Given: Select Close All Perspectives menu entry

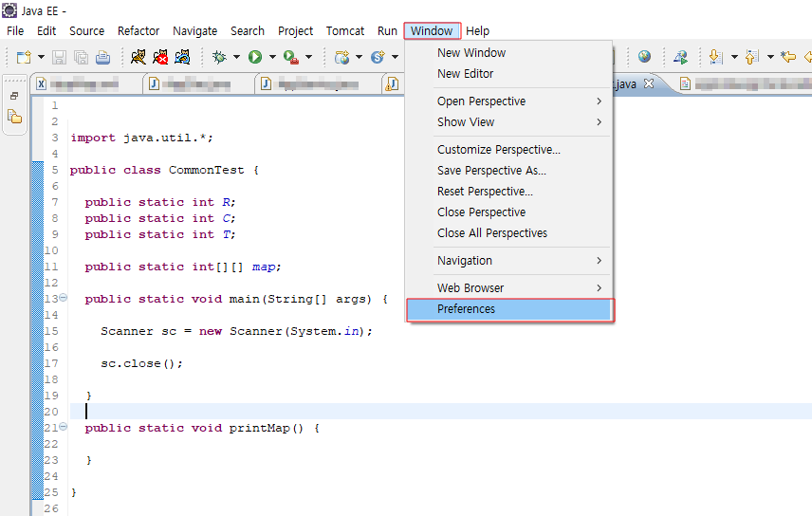Looking at the screenshot, I should (x=508, y=233).
